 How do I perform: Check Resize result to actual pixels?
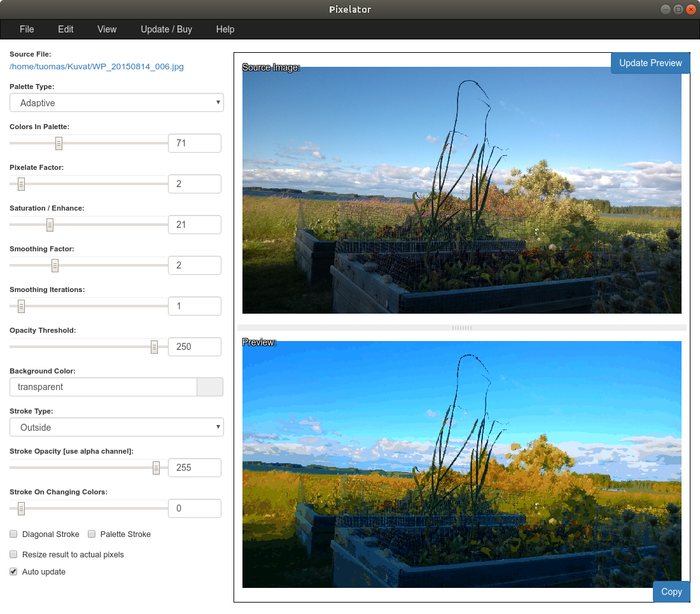tap(13, 554)
